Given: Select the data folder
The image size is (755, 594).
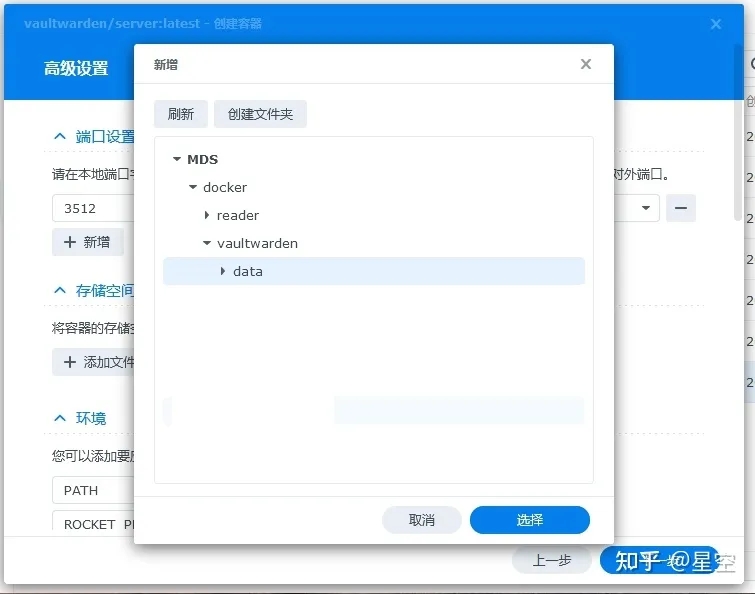Looking at the screenshot, I should point(248,271).
